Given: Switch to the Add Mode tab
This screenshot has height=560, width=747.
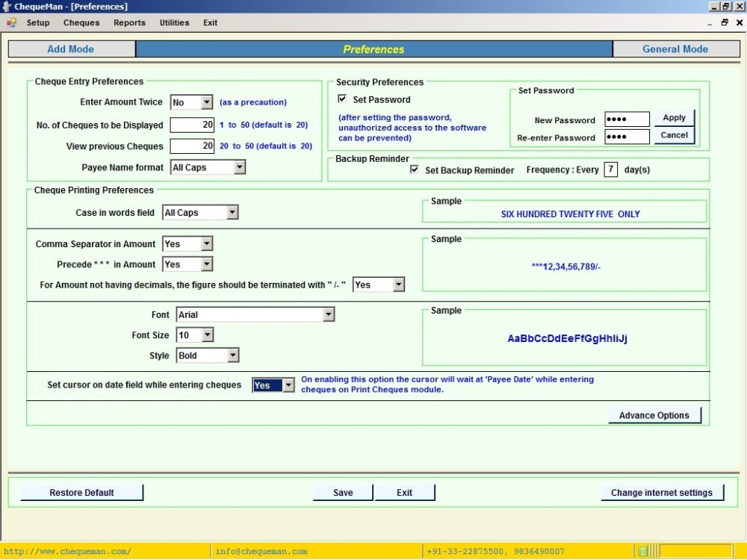Looking at the screenshot, I should [71, 49].
